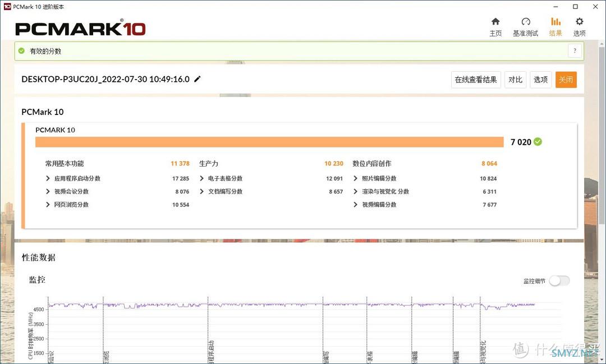606x364 pixels.
Task: Expand 视频会议分数 row
Action: [48, 192]
